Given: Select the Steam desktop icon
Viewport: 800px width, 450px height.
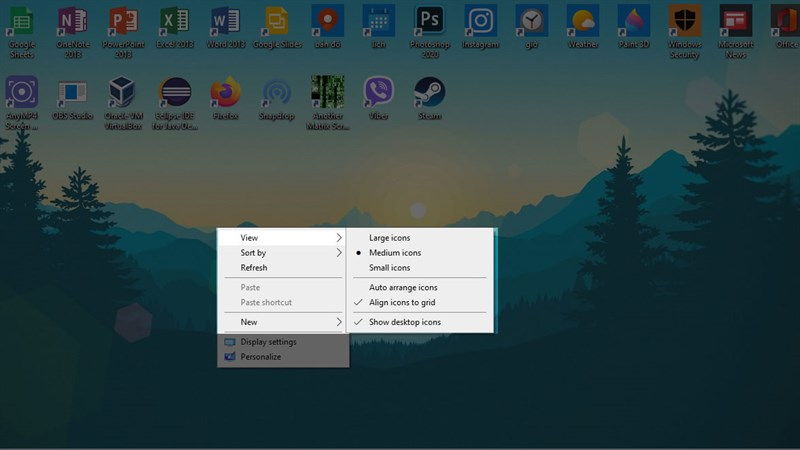Looking at the screenshot, I should [430, 98].
